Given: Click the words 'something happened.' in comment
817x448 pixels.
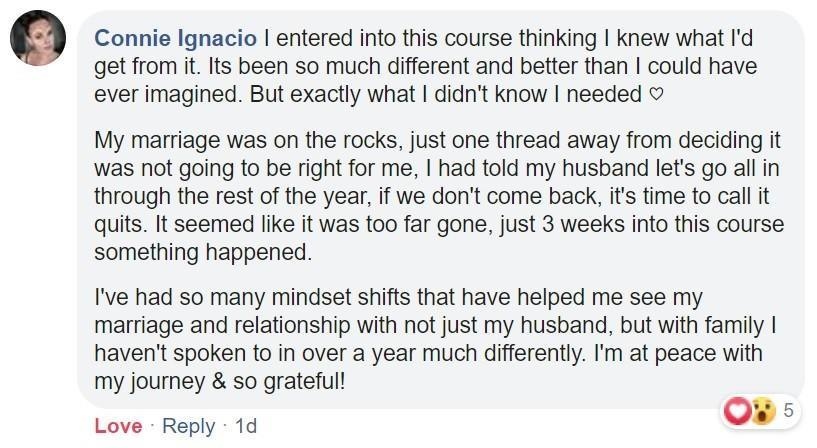Looking at the screenshot, I should (203, 253).
